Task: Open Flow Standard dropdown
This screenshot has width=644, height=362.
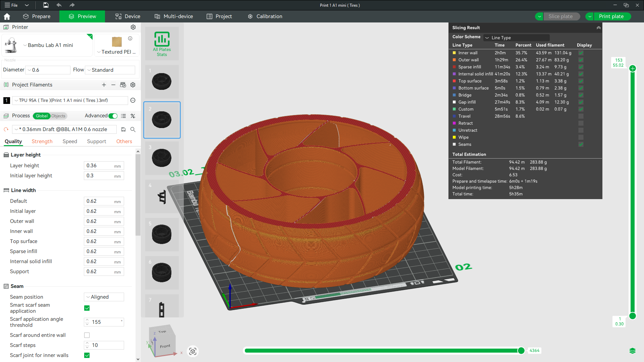Action: pyautogui.click(x=110, y=70)
